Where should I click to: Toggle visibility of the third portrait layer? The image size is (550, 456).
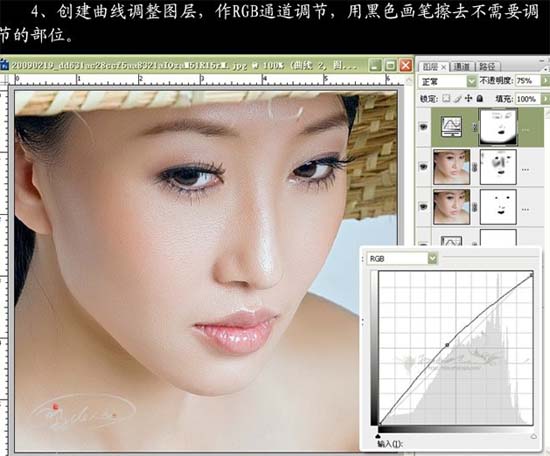424,207
